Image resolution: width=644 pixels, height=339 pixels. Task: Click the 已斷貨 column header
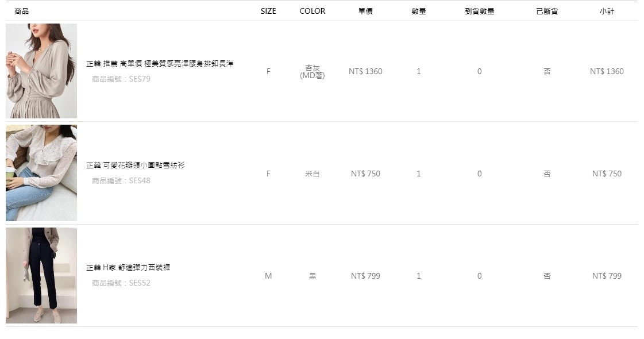click(x=547, y=11)
